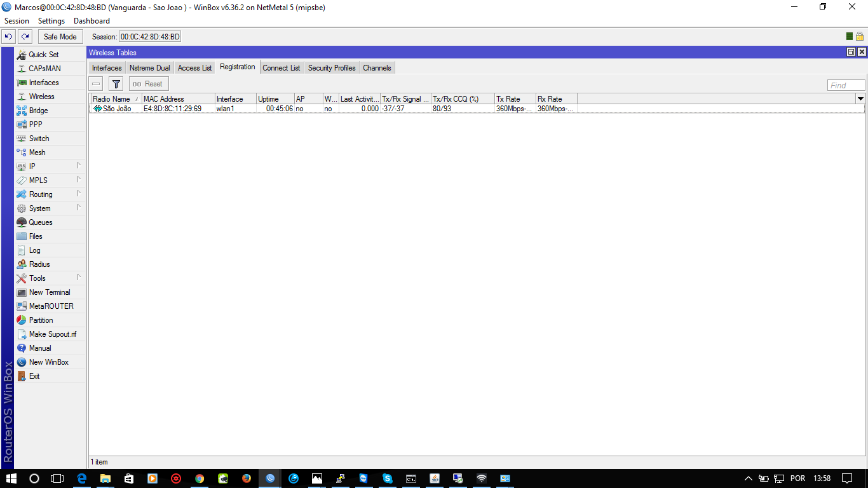This screenshot has width=868, height=488.
Task: Open Skype from the taskbar
Action: point(387,478)
